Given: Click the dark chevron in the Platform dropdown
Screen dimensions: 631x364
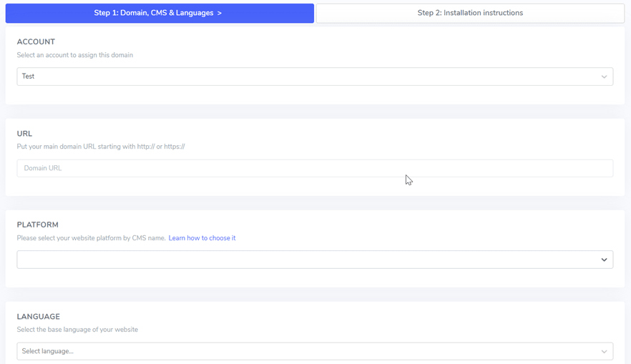Looking at the screenshot, I should pyautogui.click(x=604, y=260).
